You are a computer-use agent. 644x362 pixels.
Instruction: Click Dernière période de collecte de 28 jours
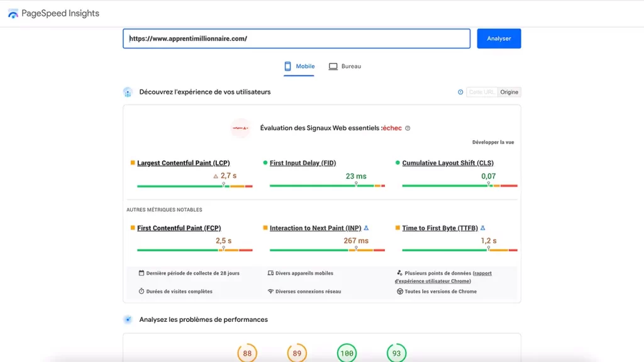point(192,273)
